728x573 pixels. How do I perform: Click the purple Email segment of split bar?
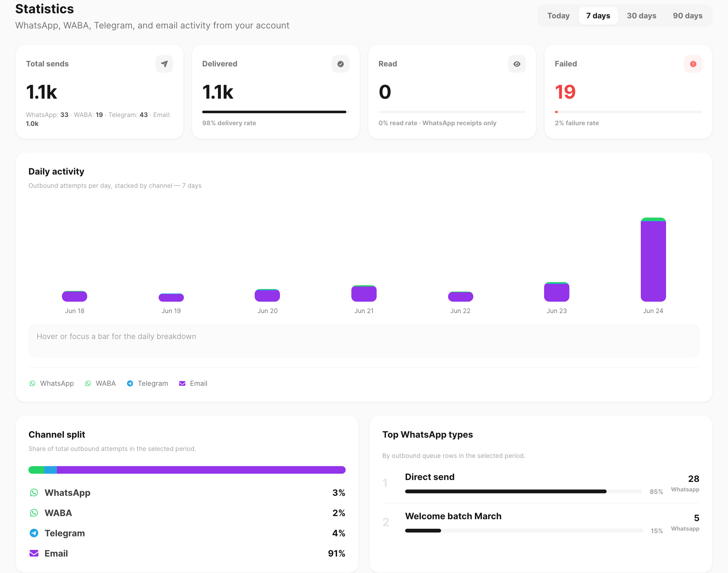201,470
